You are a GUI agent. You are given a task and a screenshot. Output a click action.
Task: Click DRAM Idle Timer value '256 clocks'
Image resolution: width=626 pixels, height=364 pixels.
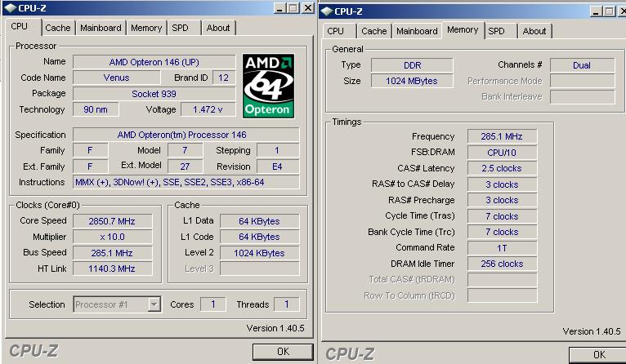(502, 264)
